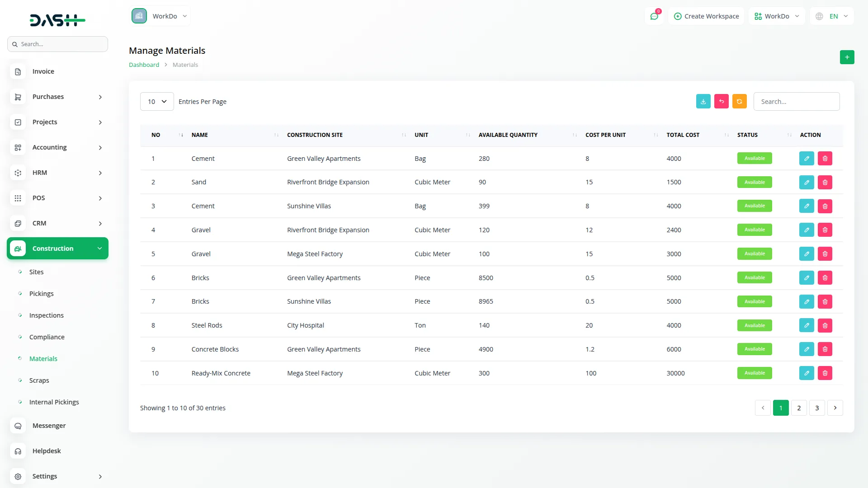Expand the CRM menu
The height and width of the screenshot is (488, 868).
58,223
